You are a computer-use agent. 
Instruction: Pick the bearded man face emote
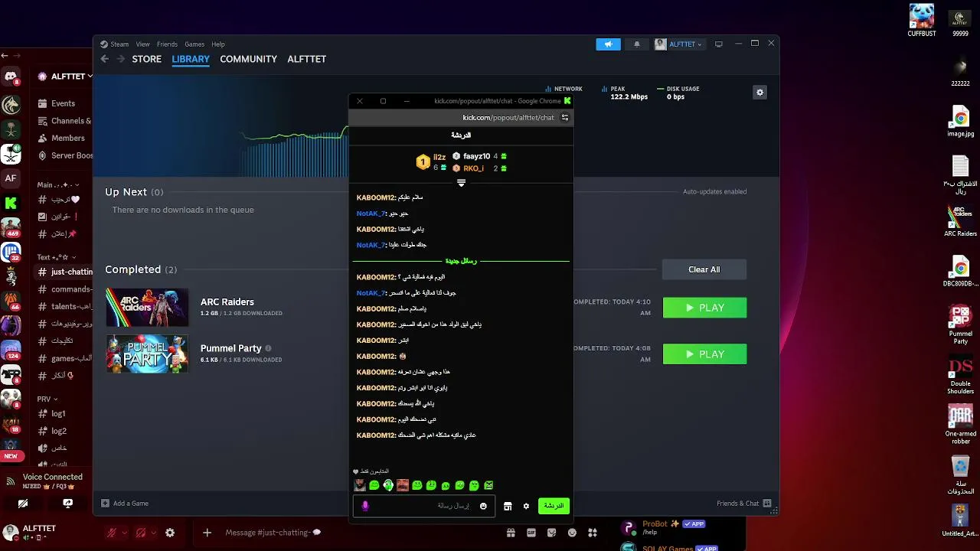[360, 485]
